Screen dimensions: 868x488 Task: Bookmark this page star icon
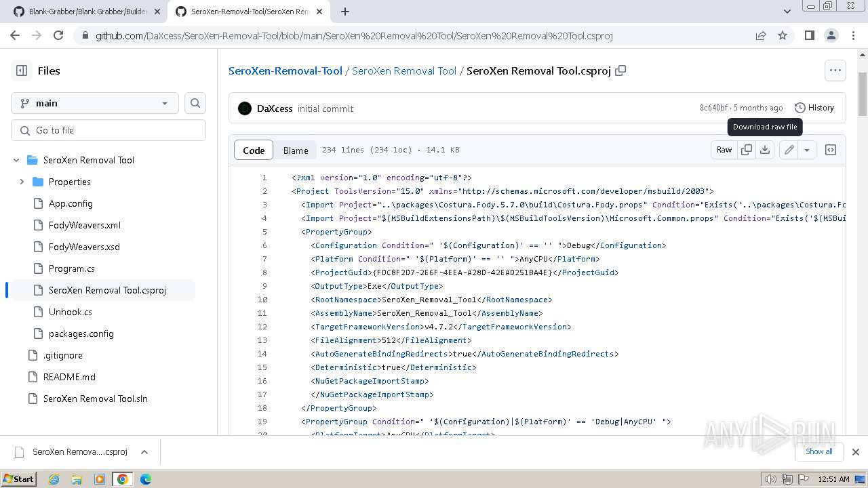coord(783,35)
